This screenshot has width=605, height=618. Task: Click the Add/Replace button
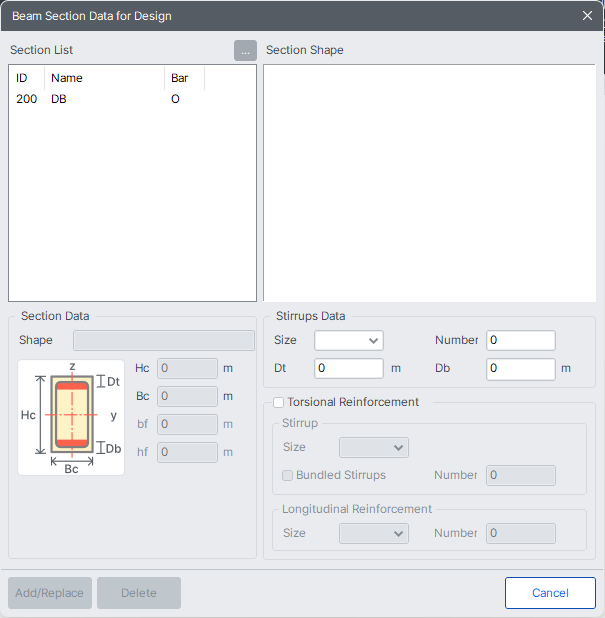(x=50, y=593)
